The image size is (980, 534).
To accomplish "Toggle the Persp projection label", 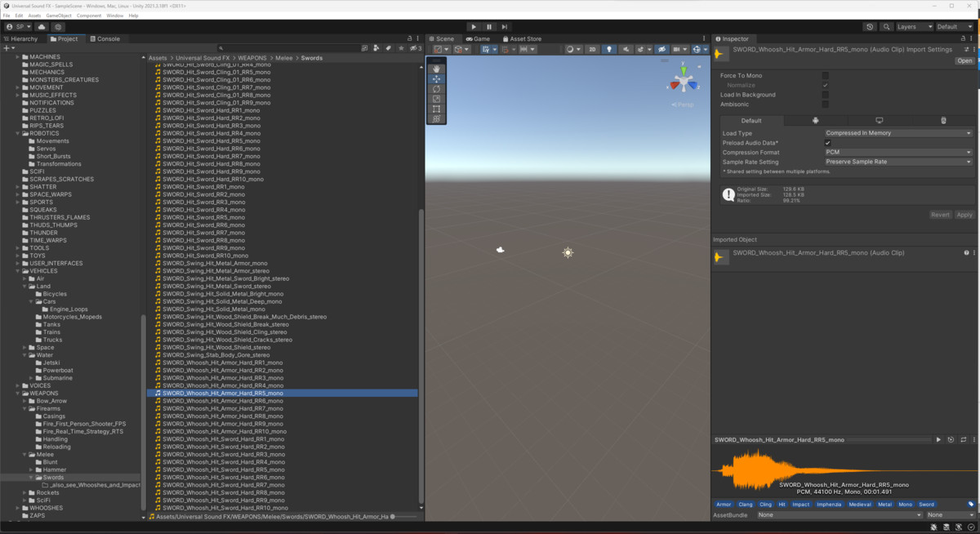I will pos(684,105).
